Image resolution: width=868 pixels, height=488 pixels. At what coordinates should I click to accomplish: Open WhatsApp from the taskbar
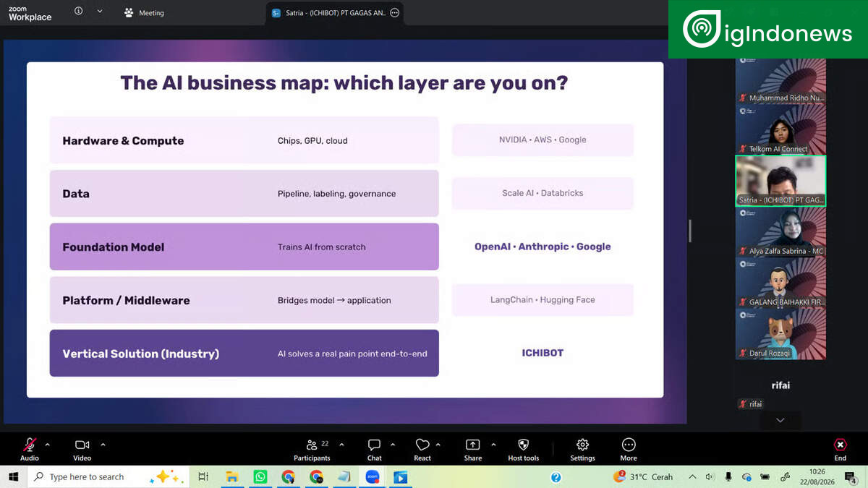[260, 477]
